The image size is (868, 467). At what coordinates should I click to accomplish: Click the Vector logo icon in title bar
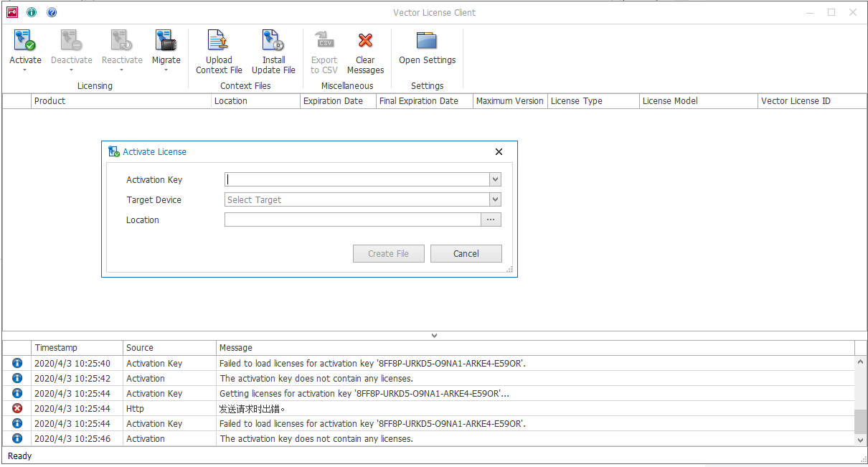point(11,12)
